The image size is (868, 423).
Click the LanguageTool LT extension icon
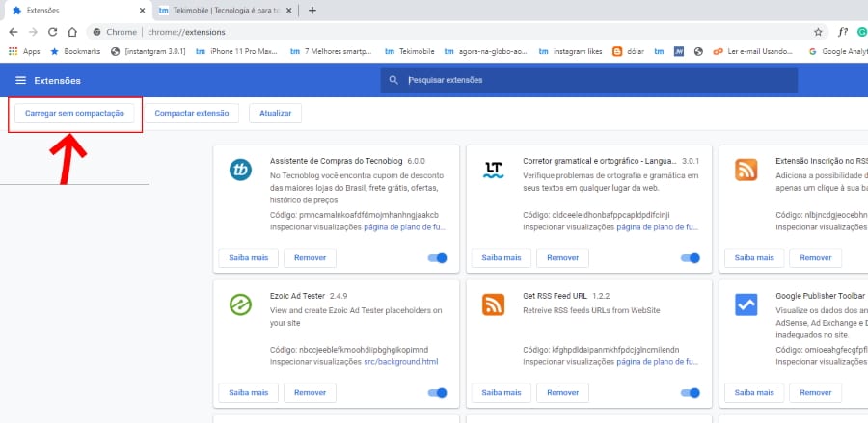(x=493, y=170)
